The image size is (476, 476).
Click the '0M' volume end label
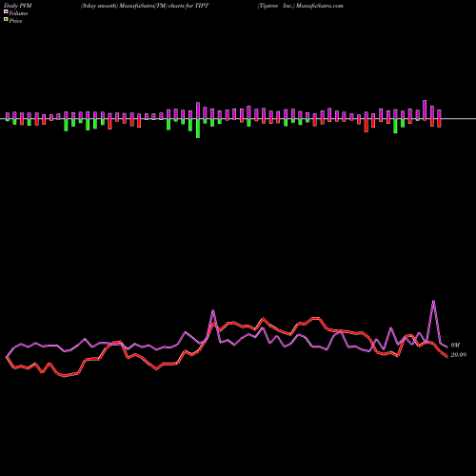tap(455, 345)
